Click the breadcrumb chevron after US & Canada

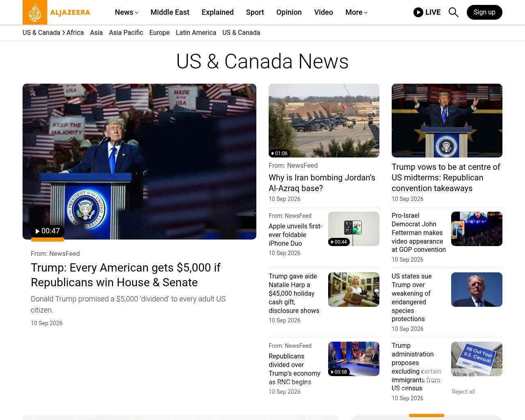[64, 33]
